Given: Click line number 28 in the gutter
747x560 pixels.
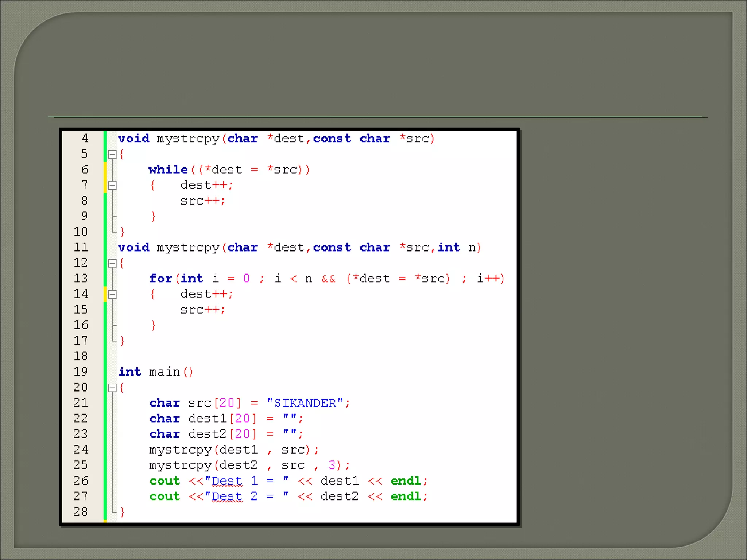Looking at the screenshot, I should tap(81, 512).
